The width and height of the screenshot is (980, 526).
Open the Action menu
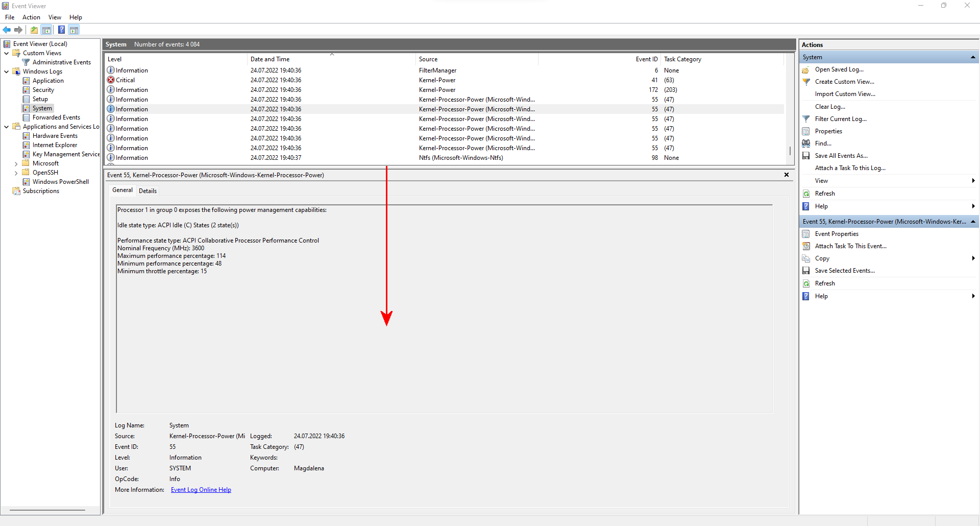click(31, 17)
